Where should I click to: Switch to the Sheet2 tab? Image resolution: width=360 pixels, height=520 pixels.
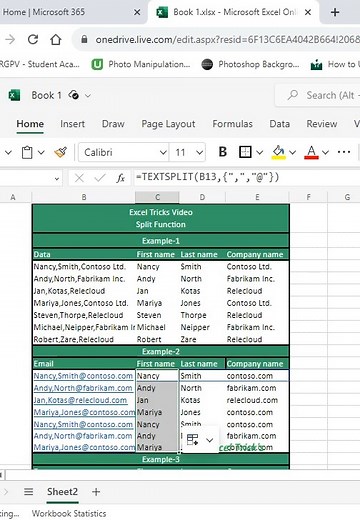62,492
